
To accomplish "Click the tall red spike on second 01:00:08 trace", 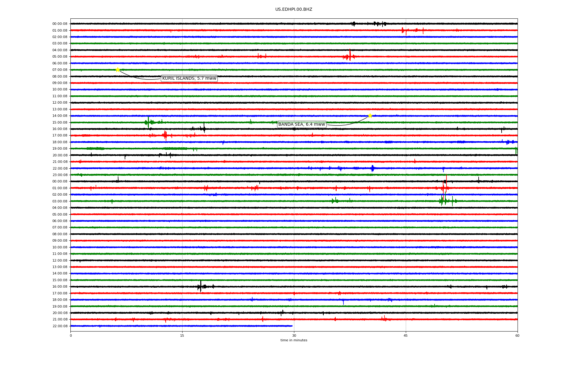I will pyautogui.click(x=446, y=183).
